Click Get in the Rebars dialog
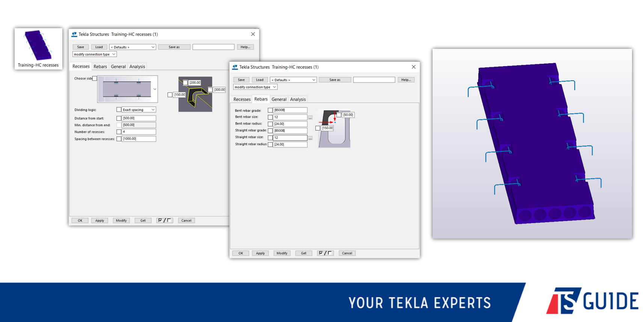 (304, 253)
